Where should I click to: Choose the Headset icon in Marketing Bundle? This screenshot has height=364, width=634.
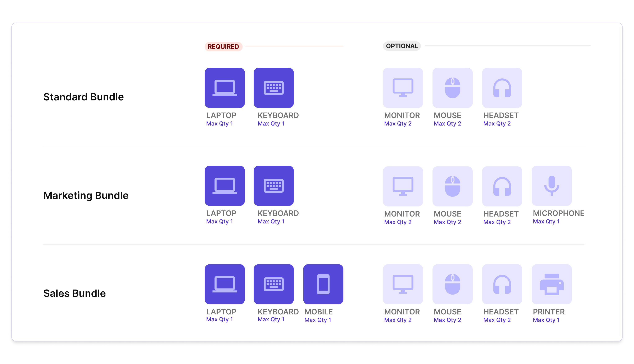(502, 186)
